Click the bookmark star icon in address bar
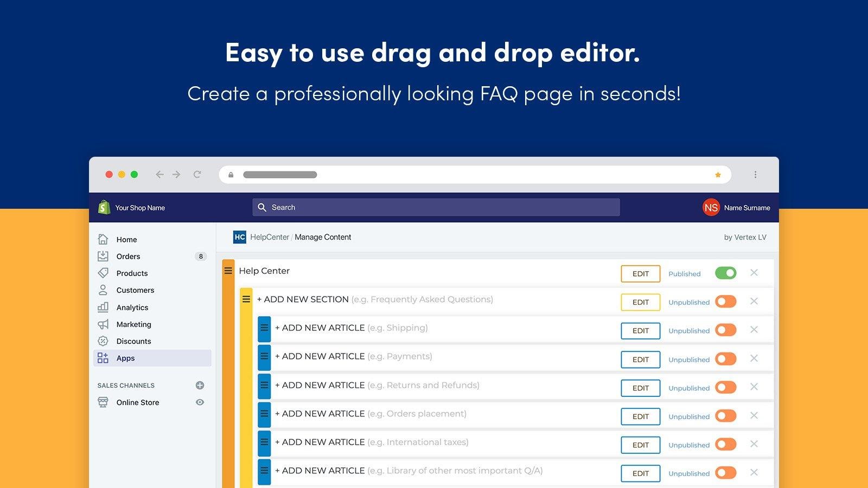This screenshot has height=488, width=868. [718, 175]
